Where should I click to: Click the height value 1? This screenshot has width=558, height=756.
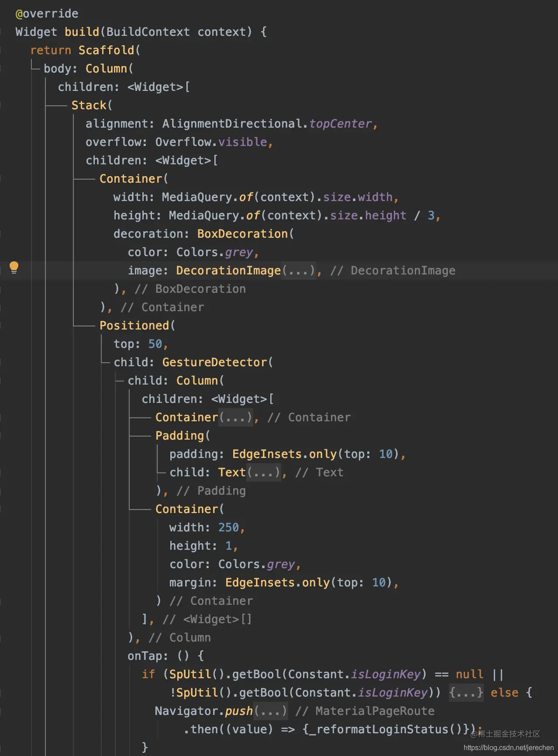[228, 546]
